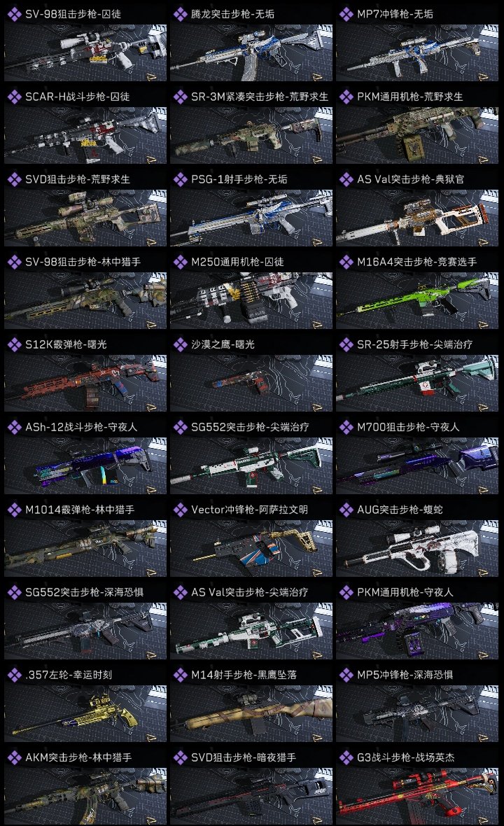Open the S12K霰弹枪-曙光 weapon preview
504x826 pixels.
point(85,382)
